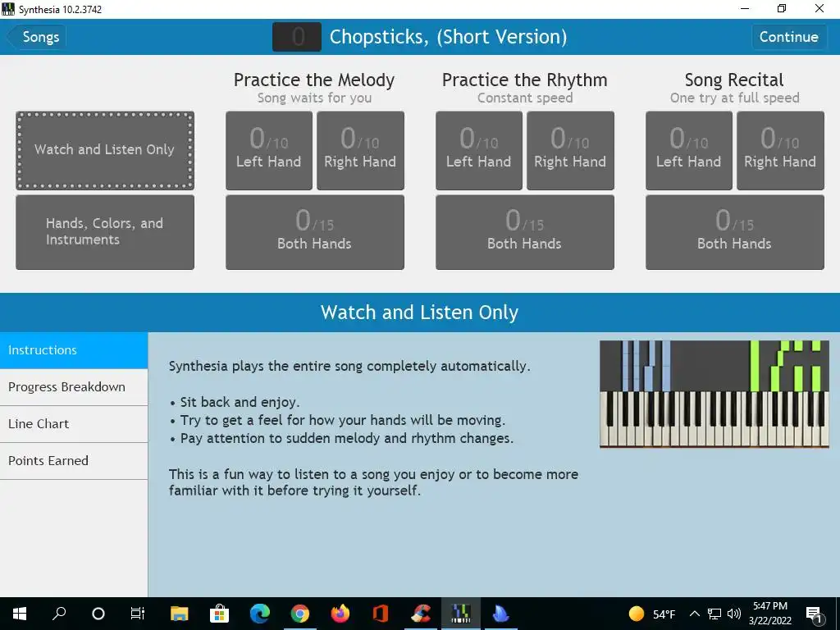The width and height of the screenshot is (840, 630).
Task: Choose Practice the Rhythm Both Hands
Action: (x=525, y=232)
